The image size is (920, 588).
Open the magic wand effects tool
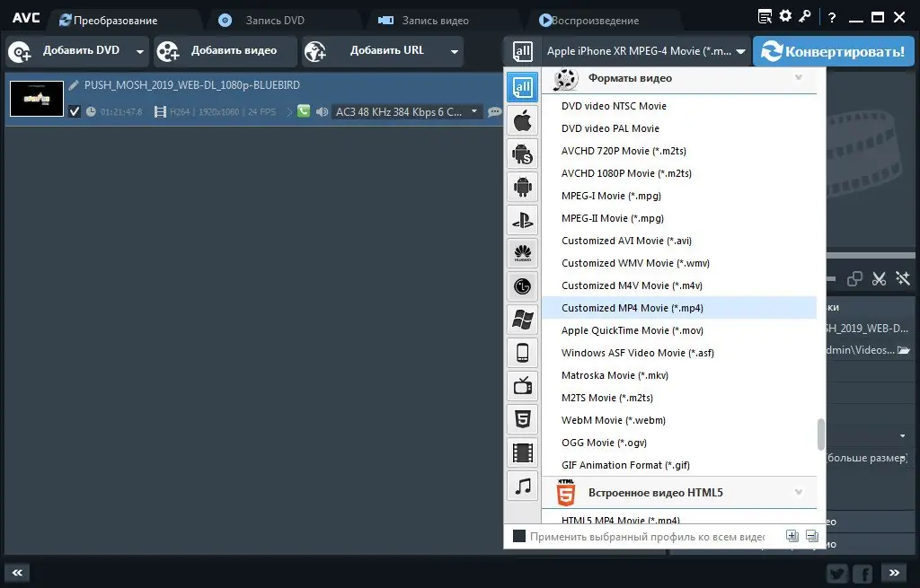click(902, 278)
